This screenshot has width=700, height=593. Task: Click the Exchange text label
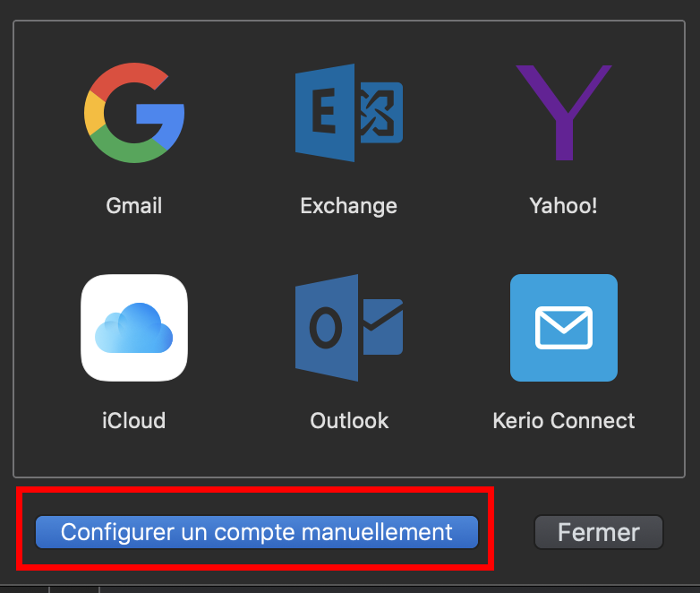(x=348, y=206)
